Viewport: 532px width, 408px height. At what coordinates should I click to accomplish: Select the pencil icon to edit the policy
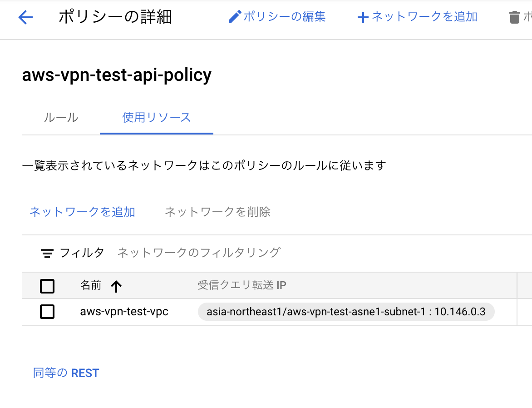[x=235, y=16]
